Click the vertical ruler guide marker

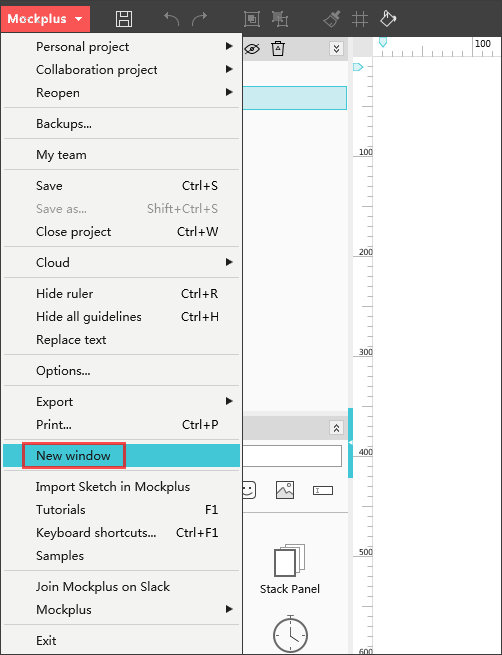(358, 67)
